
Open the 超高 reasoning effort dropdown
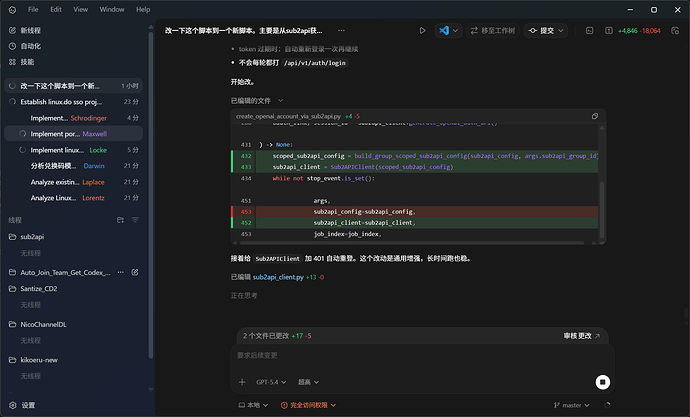coord(308,382)
